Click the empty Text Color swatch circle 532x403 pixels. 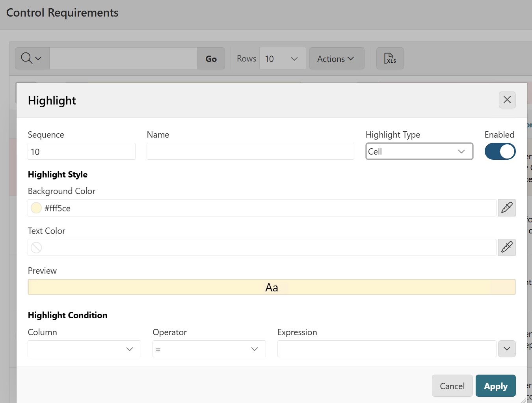pyautogui.click(x=36, y=248)
